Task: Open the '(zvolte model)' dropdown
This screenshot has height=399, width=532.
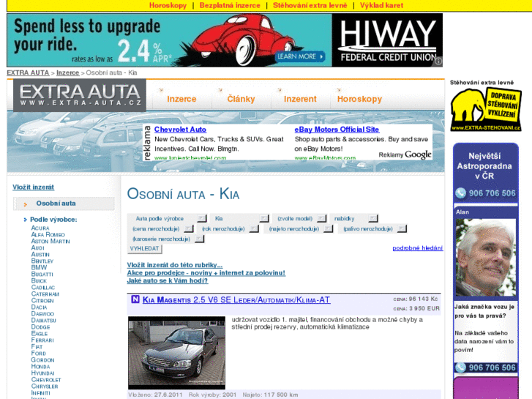Action: tap(300, 218)
